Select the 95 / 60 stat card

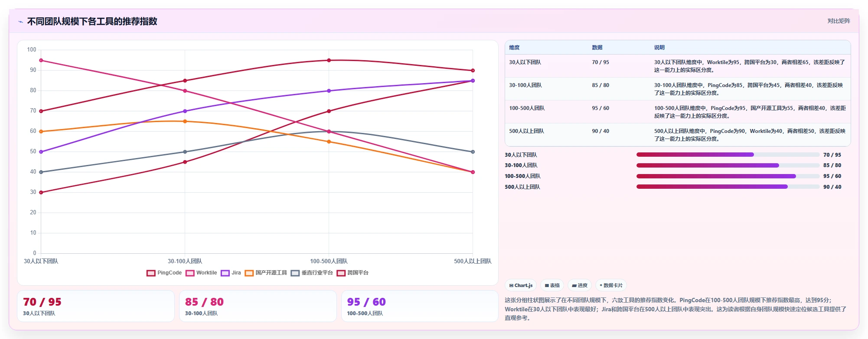pyautogui.click(x=420, y=306)
